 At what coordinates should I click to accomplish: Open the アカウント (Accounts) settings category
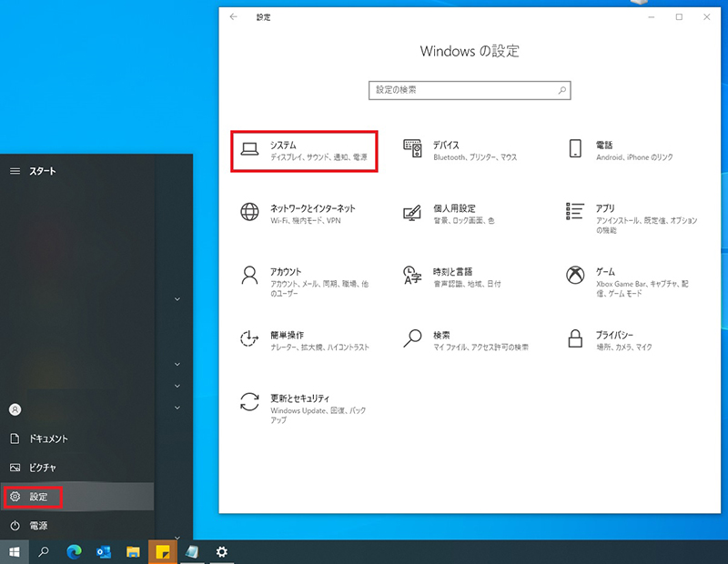(305, 281)
